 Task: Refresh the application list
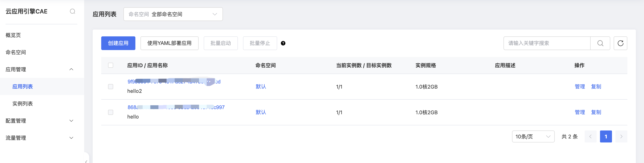(620, 43)
